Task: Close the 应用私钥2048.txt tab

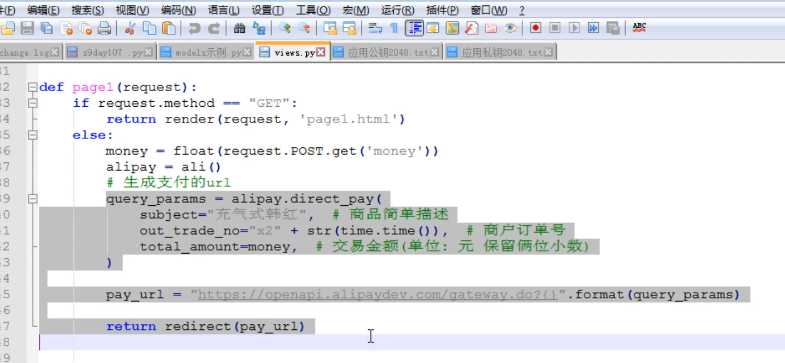Action: pos(549,52)
